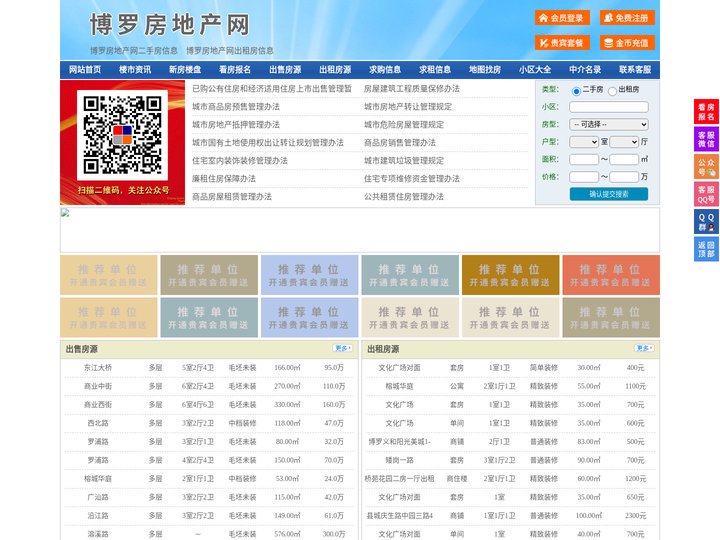The height and width of the screenshot is (540, 720).
Task: Open the 地图找房 nav item
Action: [x=485, y=70]
